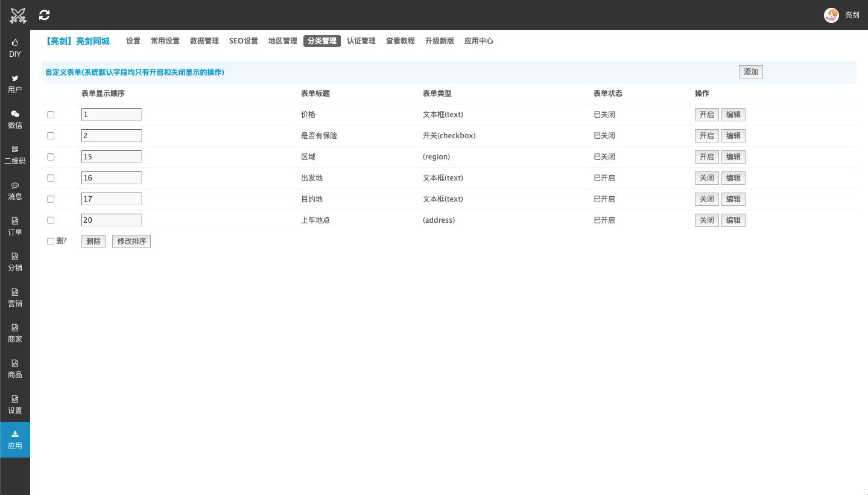Click the 表单状态 column header
The width and height of the screenshot is (868, 495).
[x=608, y=94]
